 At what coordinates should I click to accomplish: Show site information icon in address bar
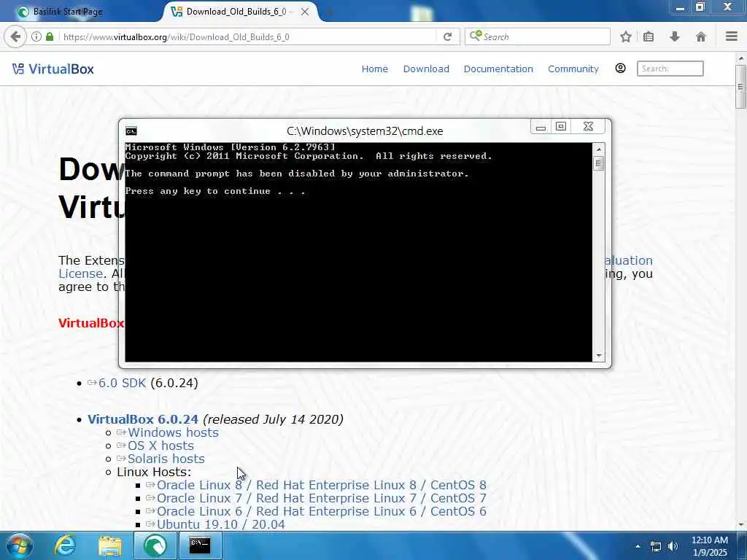click(x=36, y=36)
